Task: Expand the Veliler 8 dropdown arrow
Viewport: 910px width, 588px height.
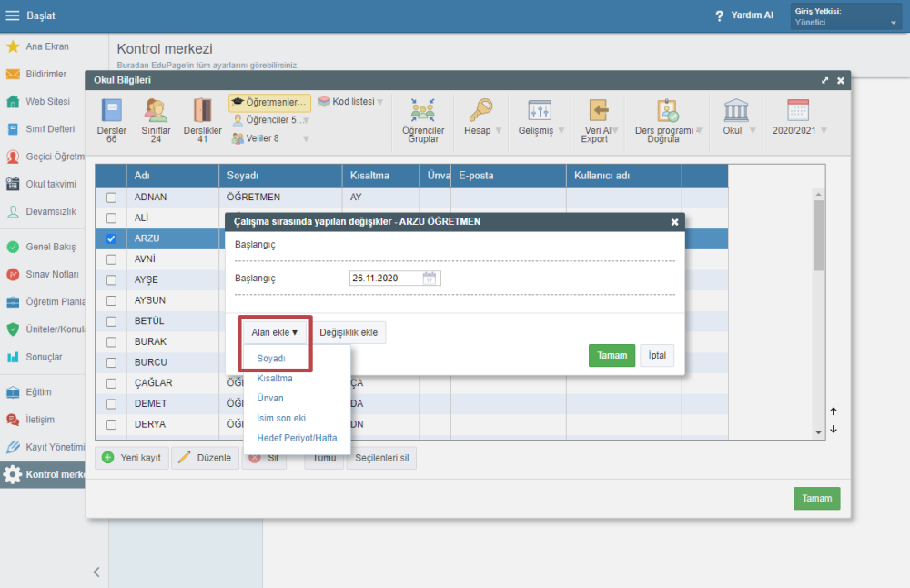Action: pos(306,138)
